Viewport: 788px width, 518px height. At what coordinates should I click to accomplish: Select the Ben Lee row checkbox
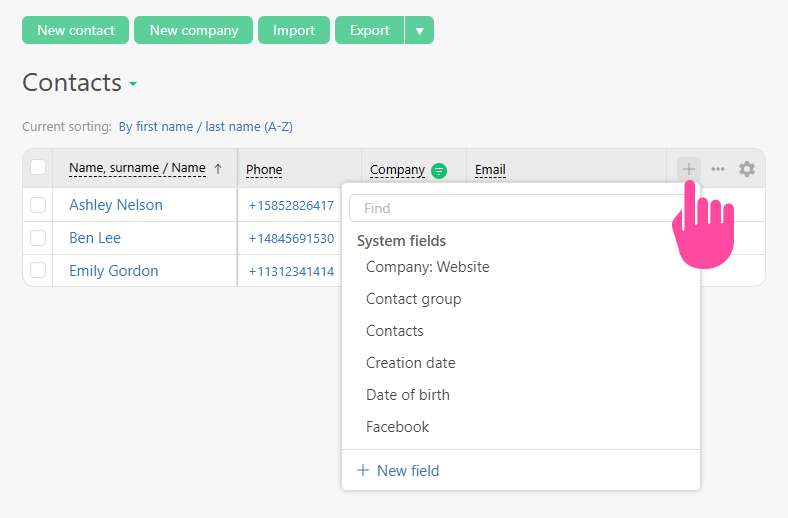click(38, 238)
